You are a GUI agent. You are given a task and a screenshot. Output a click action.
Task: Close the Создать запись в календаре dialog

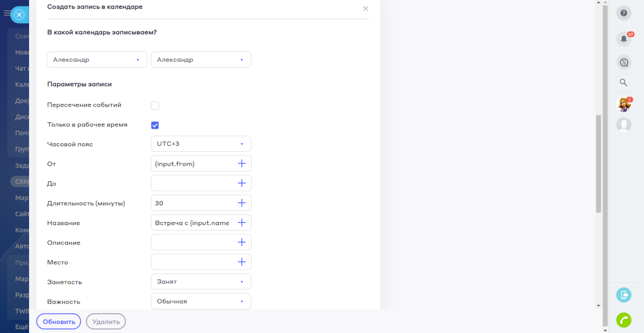click(x=365, y=9)
